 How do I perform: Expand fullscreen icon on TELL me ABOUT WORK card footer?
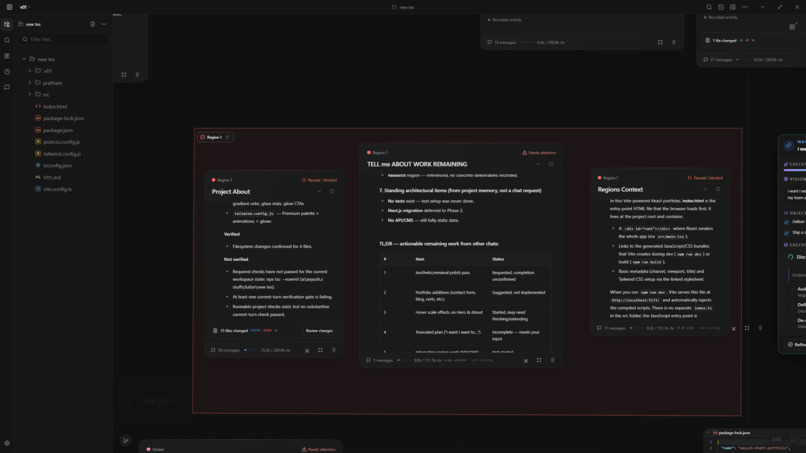pos(539,360)
